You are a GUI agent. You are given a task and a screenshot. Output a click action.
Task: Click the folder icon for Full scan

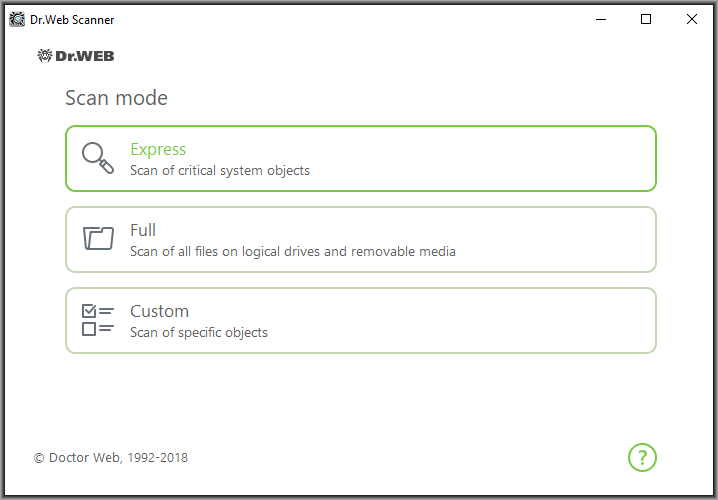(98, 239)
